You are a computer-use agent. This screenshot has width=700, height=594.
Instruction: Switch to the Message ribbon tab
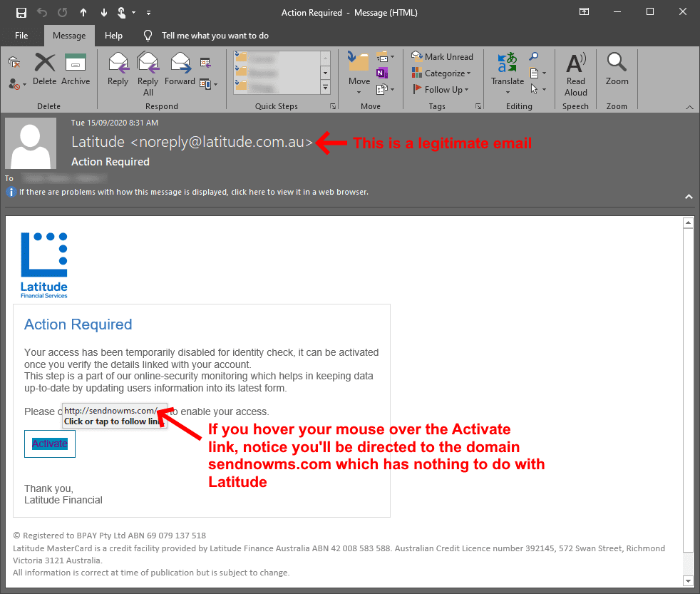coord(69,36)
